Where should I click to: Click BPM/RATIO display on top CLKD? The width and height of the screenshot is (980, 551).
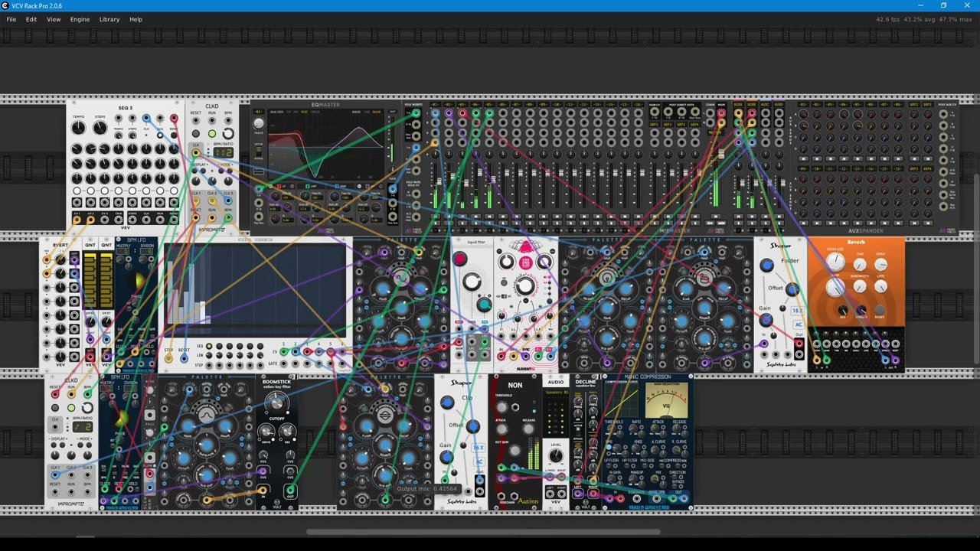(x=223, y=152)
